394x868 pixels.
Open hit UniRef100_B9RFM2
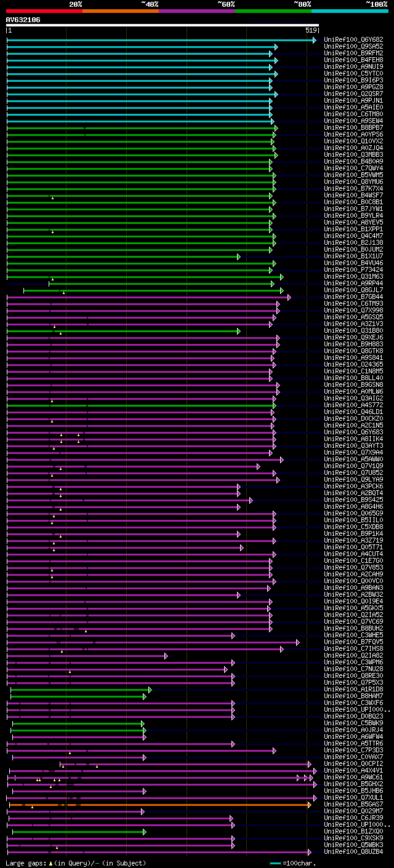coord(353,54)
